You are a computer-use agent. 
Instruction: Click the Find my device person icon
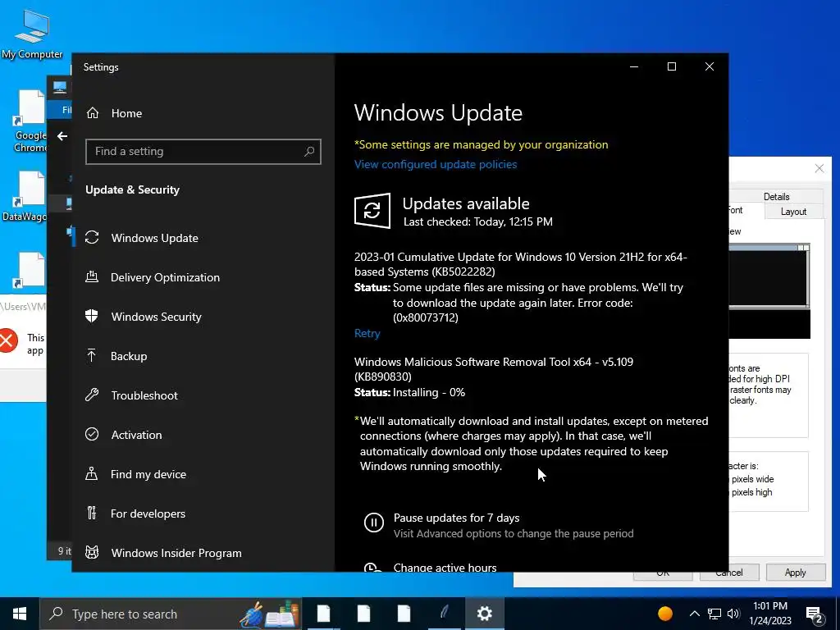[x=92, y=473]
